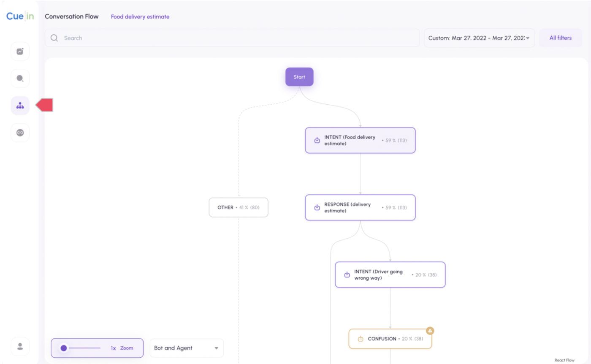Click the Food delivery estimate breadcrumb link

(140, 17)
